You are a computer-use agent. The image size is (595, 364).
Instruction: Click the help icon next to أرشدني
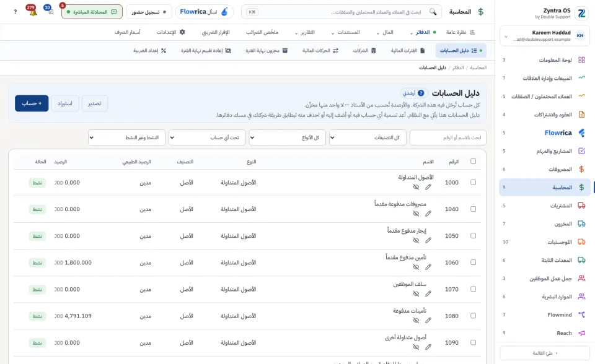[421, 93]
